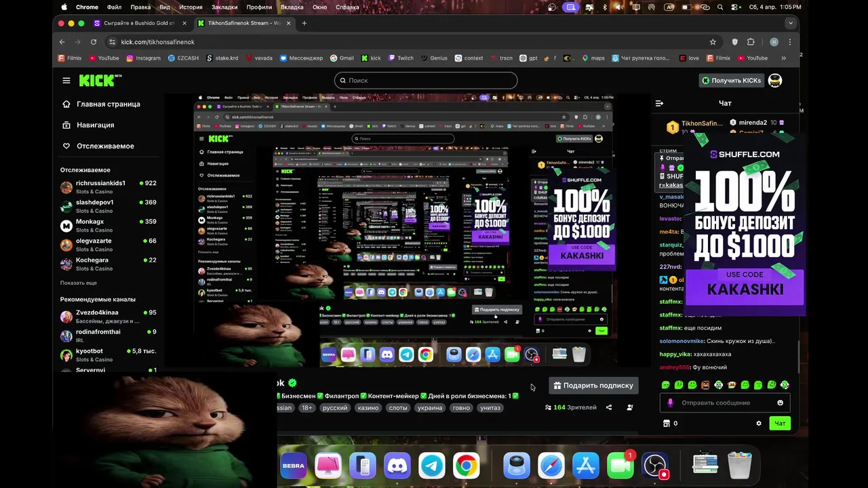Open the Gmail bookmark
This screenshot has width=868, height=488.
point(342,58)
